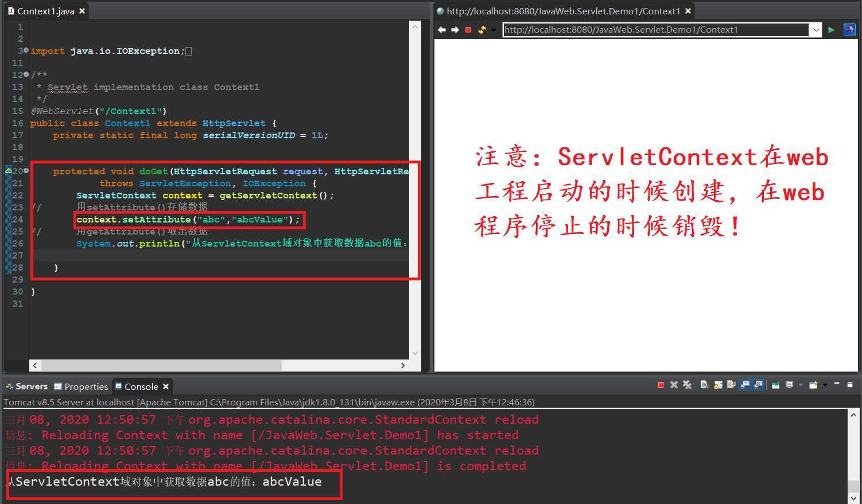This screenshot has width=862, height=504.
Task: Collapse the Javadoc comment at line 12
Action: (26, 75)
